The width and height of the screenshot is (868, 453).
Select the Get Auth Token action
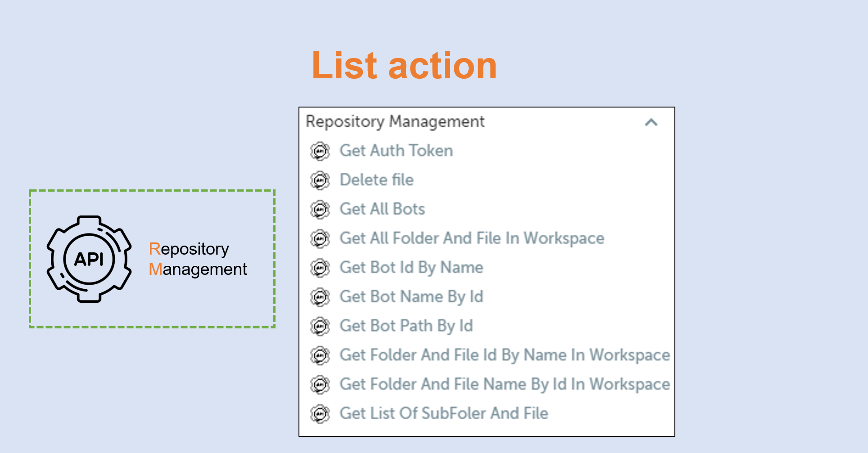click(x=396, y=151)
